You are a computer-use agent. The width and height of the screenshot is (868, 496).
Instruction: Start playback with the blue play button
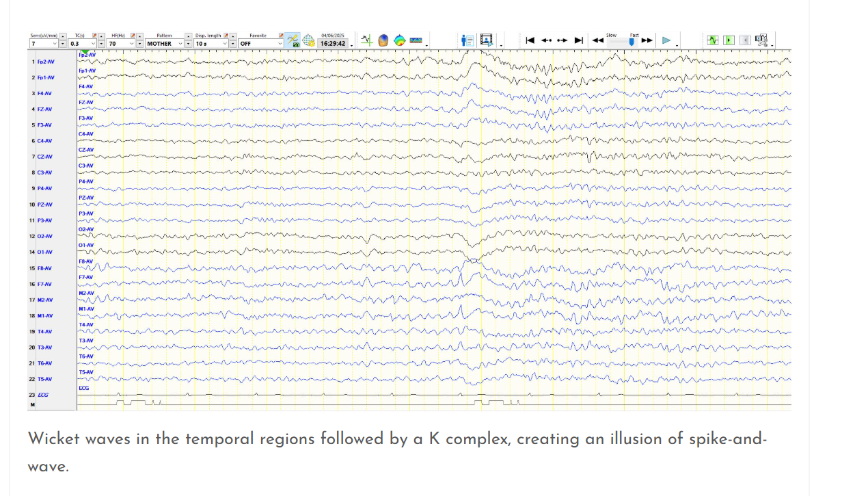click(666, 40)
